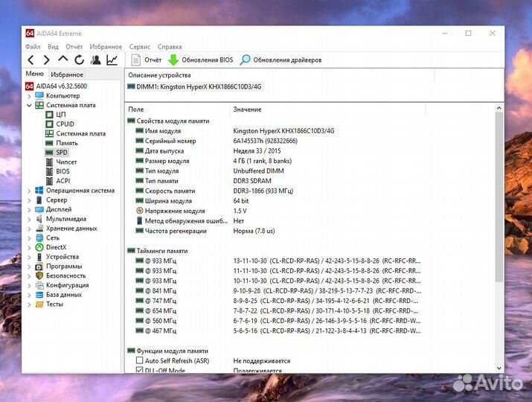
Task: Open the user manager silhouette icon
Action: click(96, 60)
